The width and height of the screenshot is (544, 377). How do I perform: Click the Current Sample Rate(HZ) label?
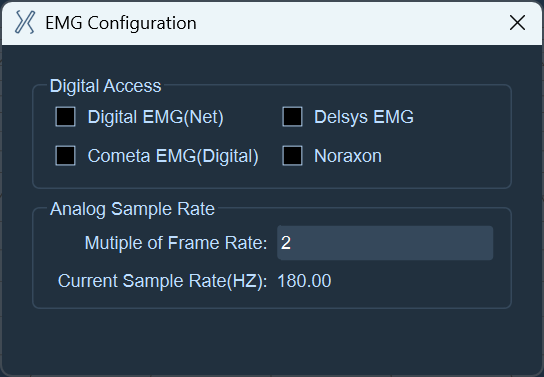tap(162, 281)
